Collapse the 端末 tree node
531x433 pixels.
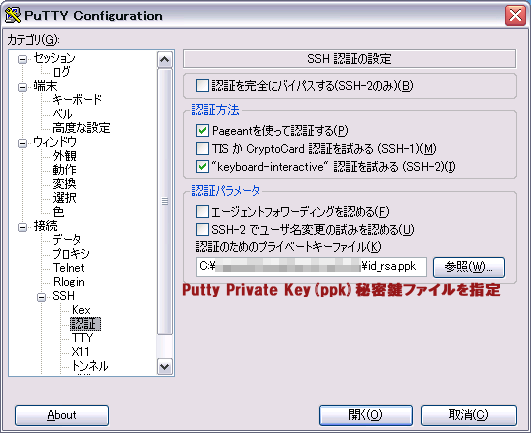point(22,87)
